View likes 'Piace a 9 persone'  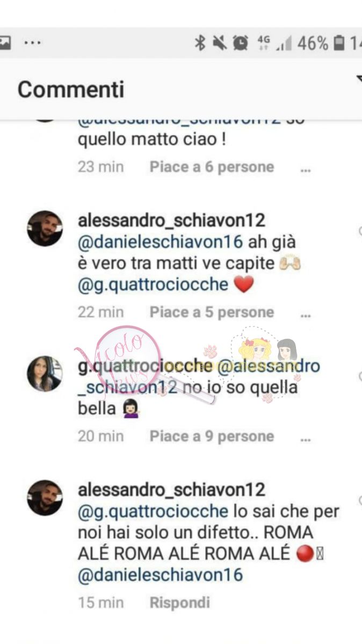pos(212,436)
